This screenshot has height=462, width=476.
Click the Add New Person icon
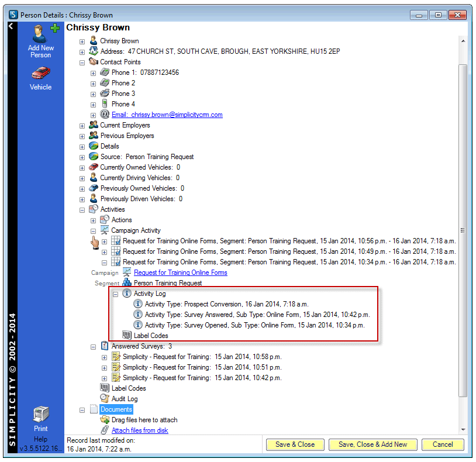[x=41, y=33]
